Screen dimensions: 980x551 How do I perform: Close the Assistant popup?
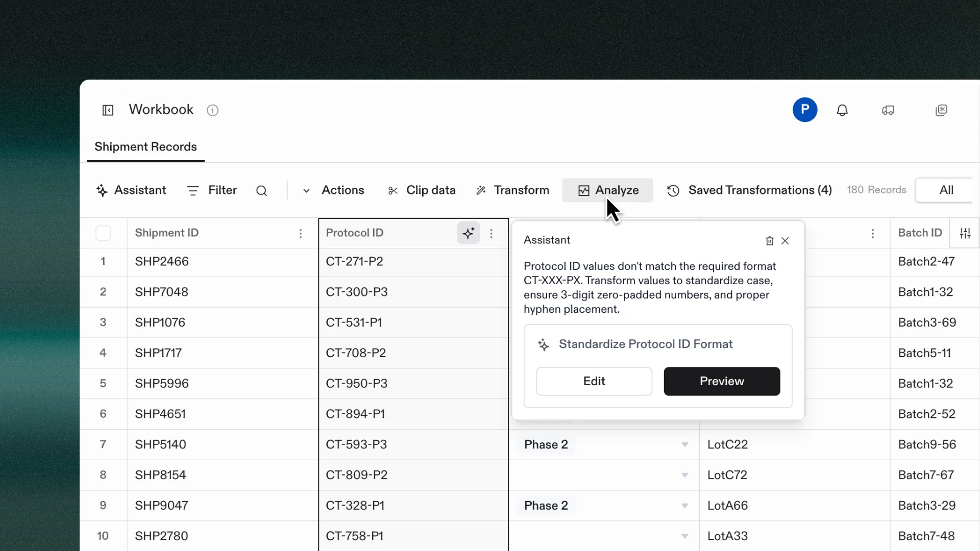(785, 241)
